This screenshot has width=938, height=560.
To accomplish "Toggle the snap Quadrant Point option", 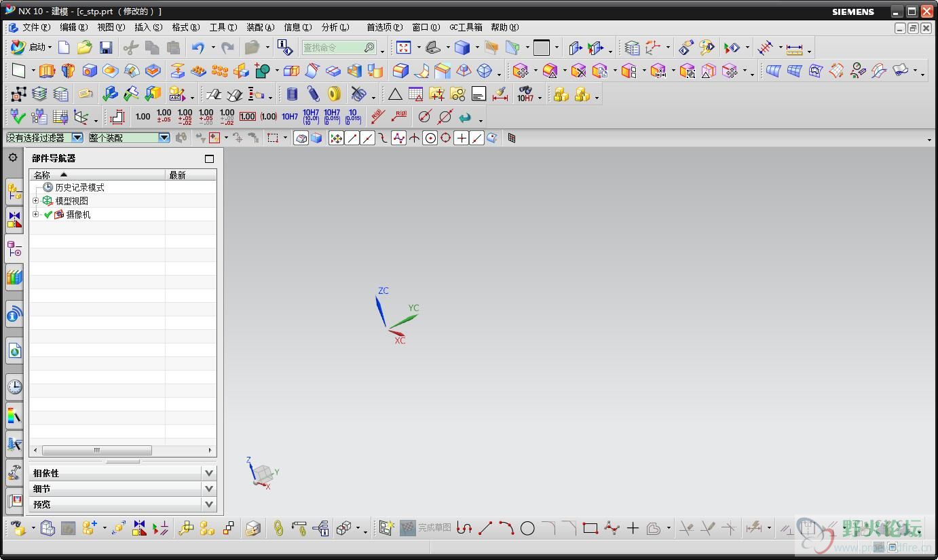I will pyautogui.click(x=445, y=138).
